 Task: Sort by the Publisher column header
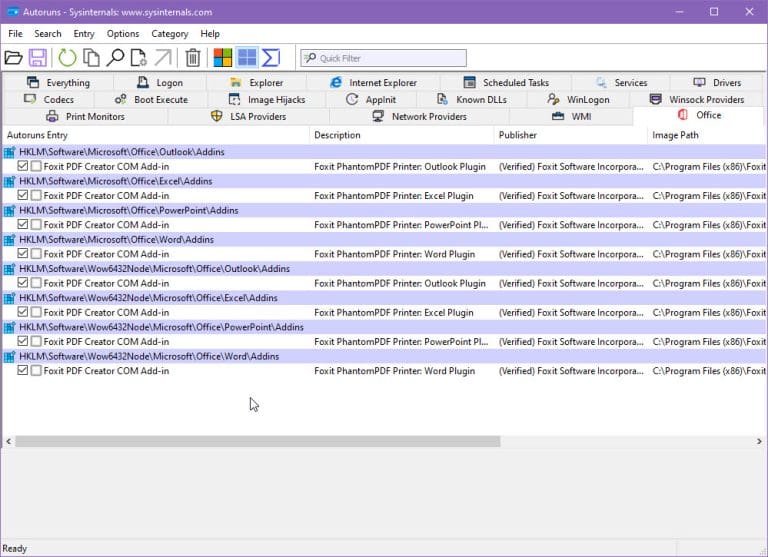coord(571,135)
